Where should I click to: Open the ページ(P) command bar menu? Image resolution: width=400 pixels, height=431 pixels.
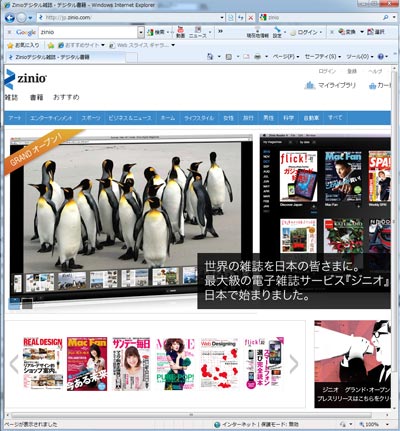286,57
